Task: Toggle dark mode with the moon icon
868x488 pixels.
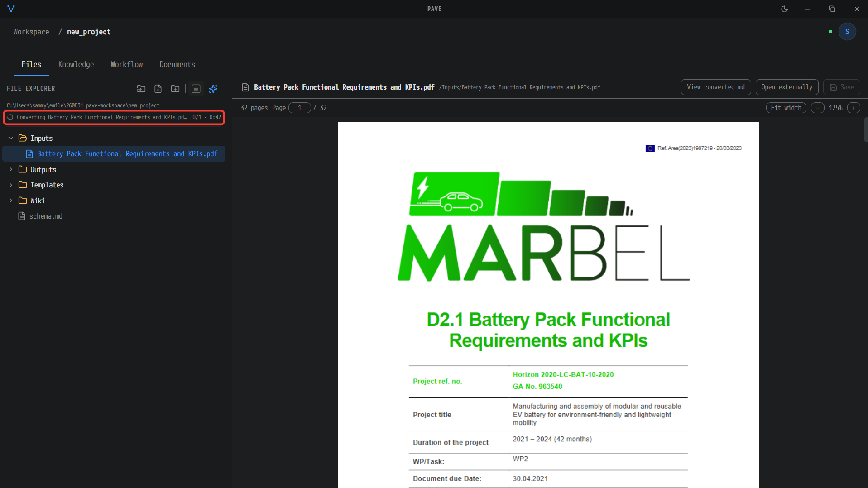Action: point(785,9)
